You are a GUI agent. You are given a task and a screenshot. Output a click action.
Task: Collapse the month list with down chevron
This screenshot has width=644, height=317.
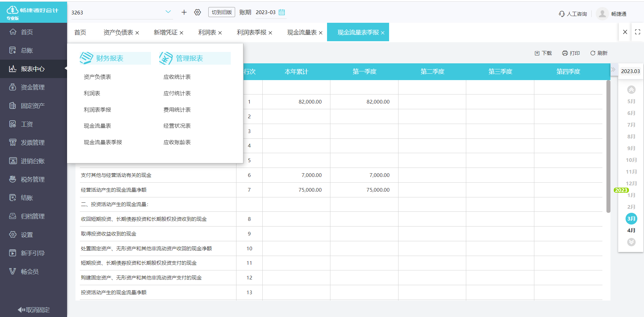click(632, 242)
